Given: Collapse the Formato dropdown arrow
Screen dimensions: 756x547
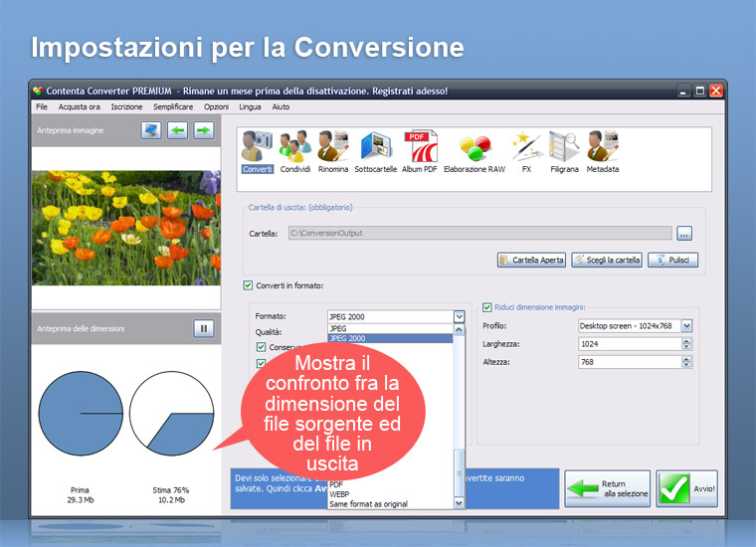Looking at the screenshot, I should [x=459, y=316].
